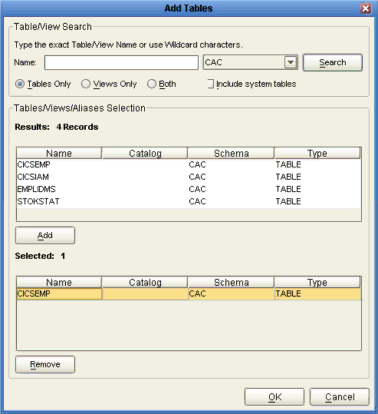This screenshot has height=414, width=378.
Task: Sort results by Name column header
Action: pyautogui.click(x=59, y=153)
